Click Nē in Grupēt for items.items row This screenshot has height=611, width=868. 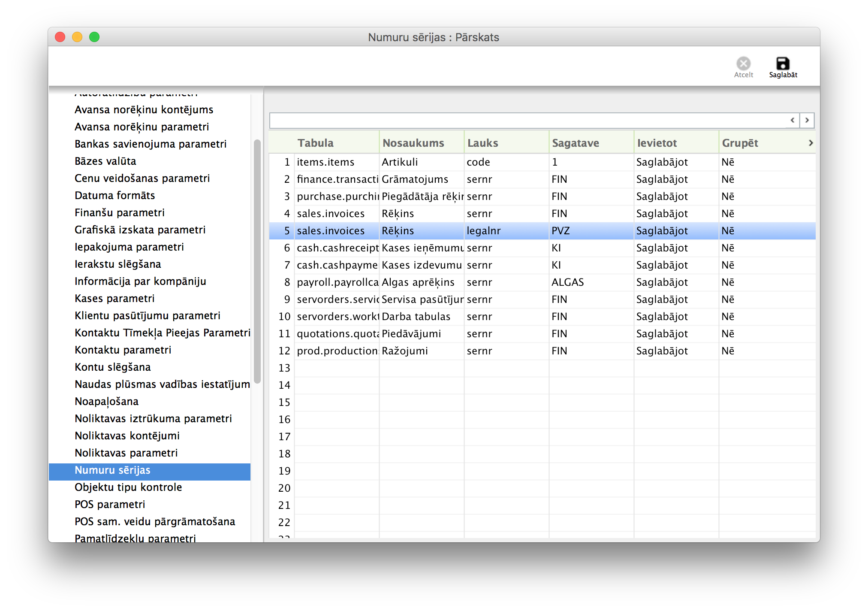click(728, 162)
